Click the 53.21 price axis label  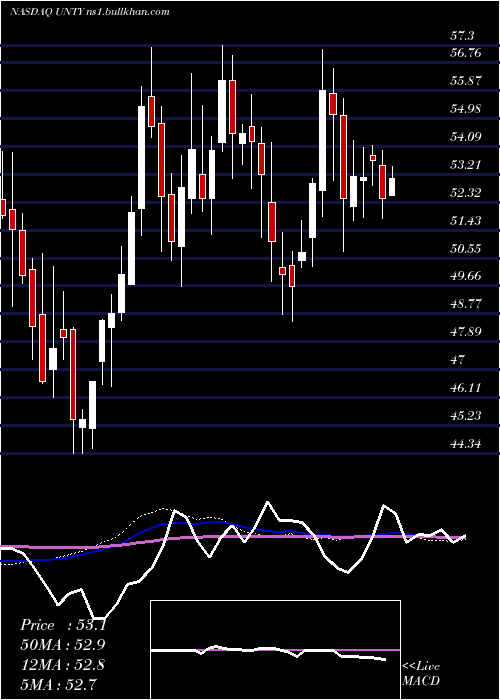point(467,165)
